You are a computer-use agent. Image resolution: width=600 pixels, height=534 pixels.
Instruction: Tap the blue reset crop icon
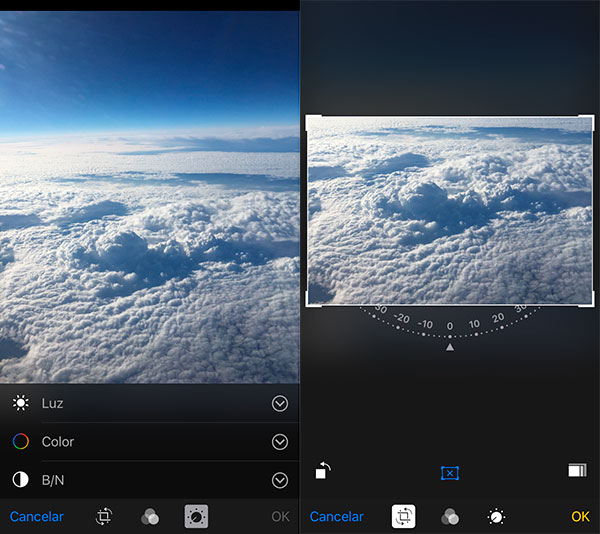[450, 473]
